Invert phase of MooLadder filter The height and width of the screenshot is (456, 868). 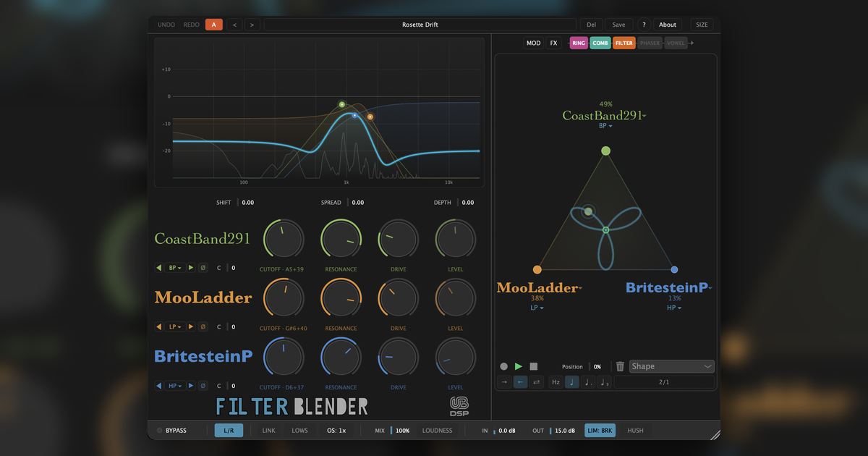coord(203,326)
